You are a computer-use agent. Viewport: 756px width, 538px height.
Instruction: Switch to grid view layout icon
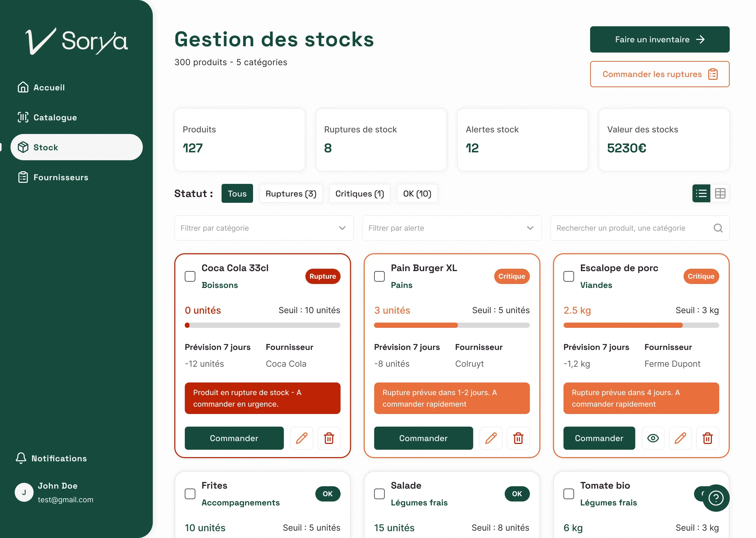click(x=720, y=193)
